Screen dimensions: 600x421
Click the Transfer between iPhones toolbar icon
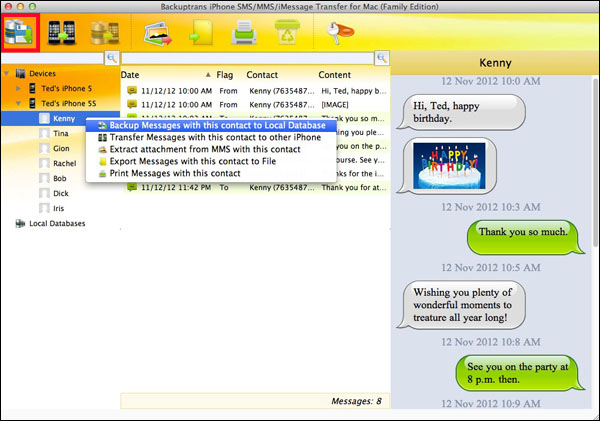click(x=61, y=33)
